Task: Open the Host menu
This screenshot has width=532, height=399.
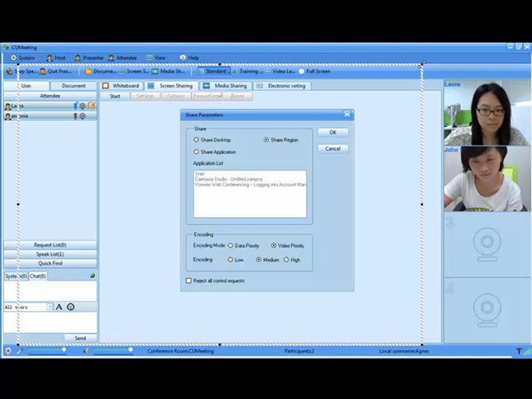Action: (x=56, y=58)
